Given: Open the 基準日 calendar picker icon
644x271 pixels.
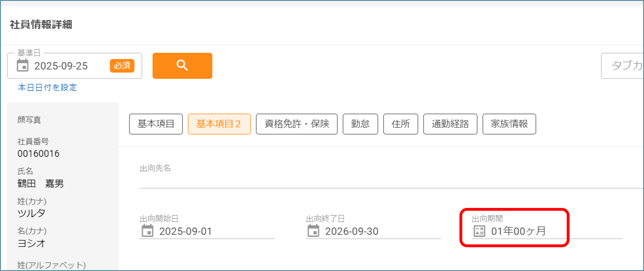Looking at the screenshot, I should click(23, 66).
